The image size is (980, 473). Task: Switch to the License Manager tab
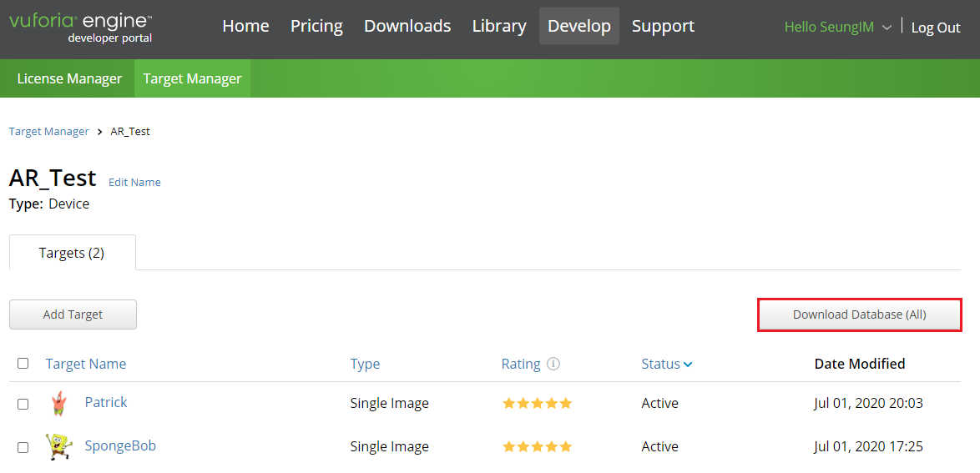(x=69, y=78)
